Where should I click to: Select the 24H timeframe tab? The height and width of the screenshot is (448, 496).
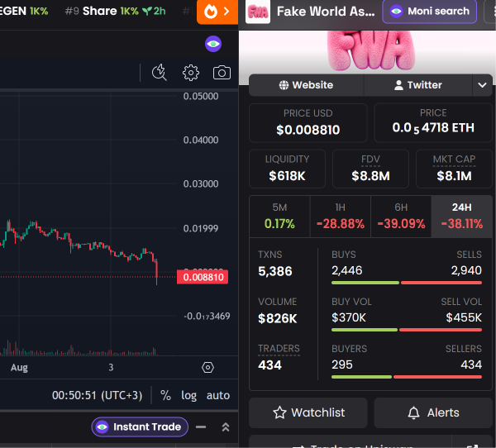461,217
